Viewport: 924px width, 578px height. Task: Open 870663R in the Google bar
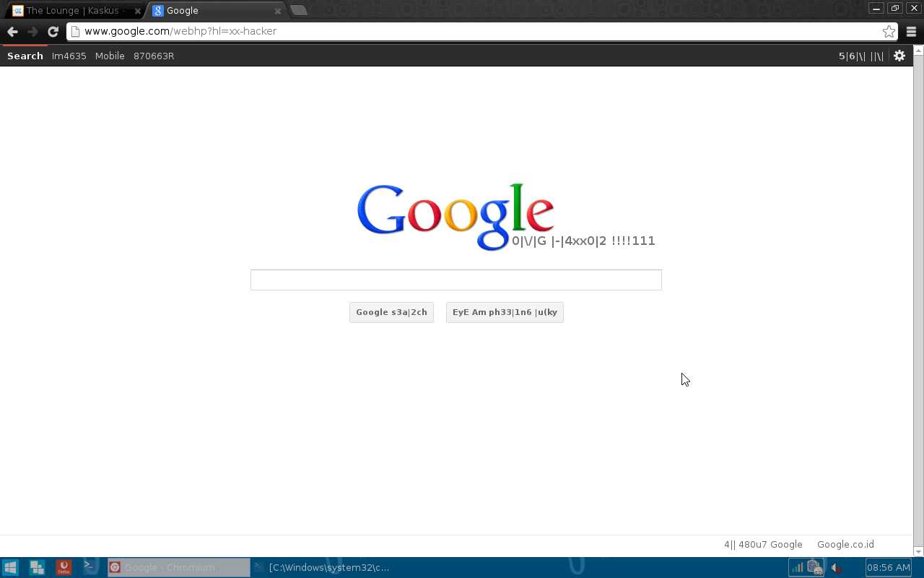(154, 56)
